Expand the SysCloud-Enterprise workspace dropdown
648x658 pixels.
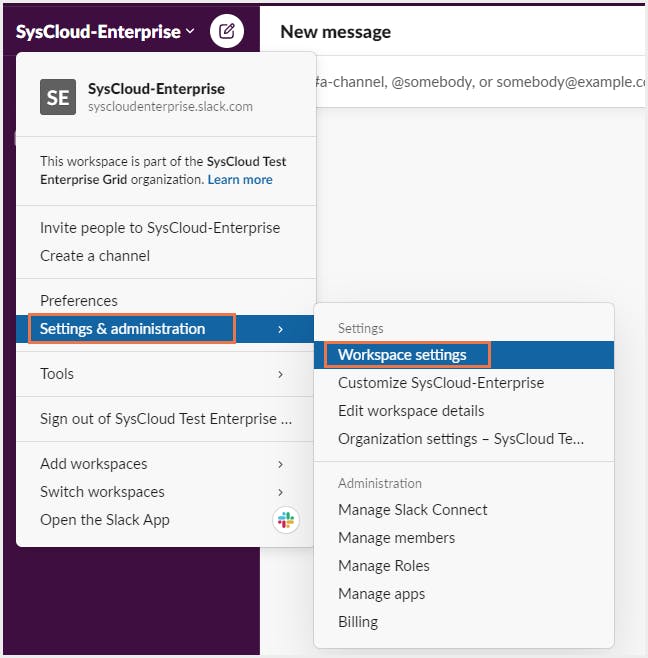point(105,32)
